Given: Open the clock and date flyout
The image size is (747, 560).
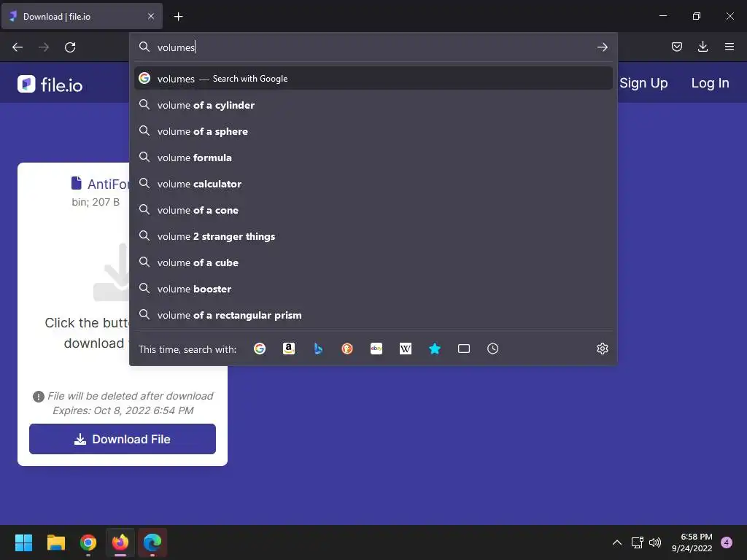Looking at the screenshot, I should pyautogui.click(x=692, y=542).
